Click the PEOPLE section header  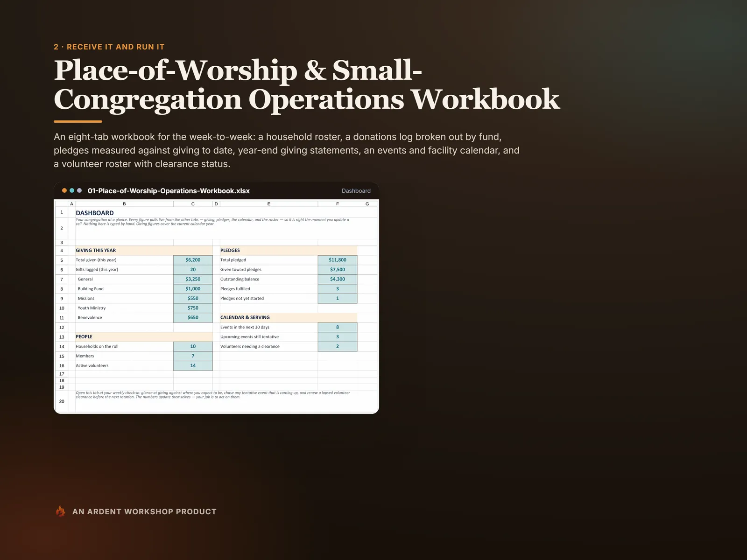144,337
